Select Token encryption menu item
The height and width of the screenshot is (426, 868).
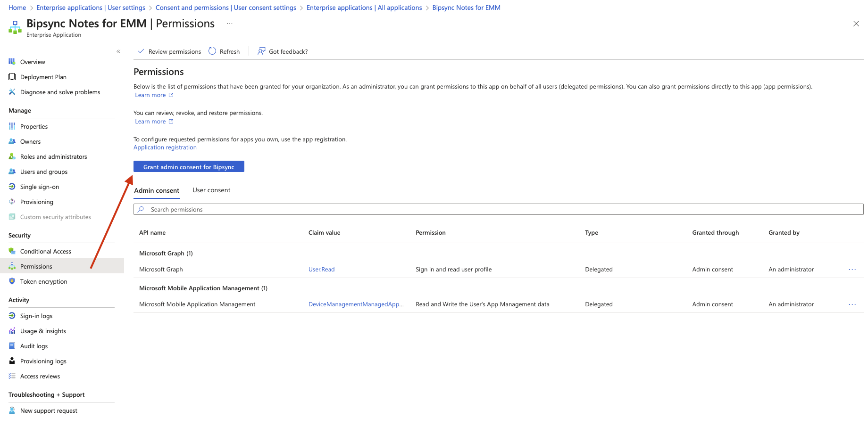coord(44,281)
